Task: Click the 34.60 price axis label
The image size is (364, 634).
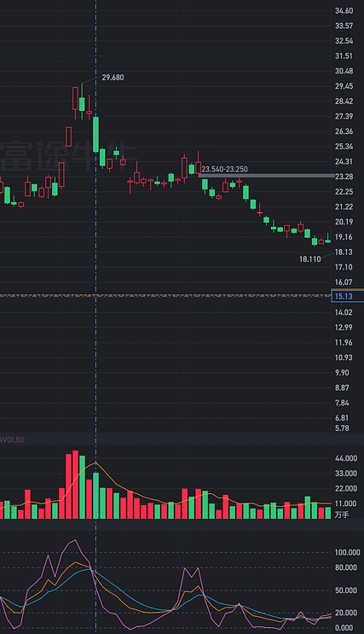Action: 344,11
